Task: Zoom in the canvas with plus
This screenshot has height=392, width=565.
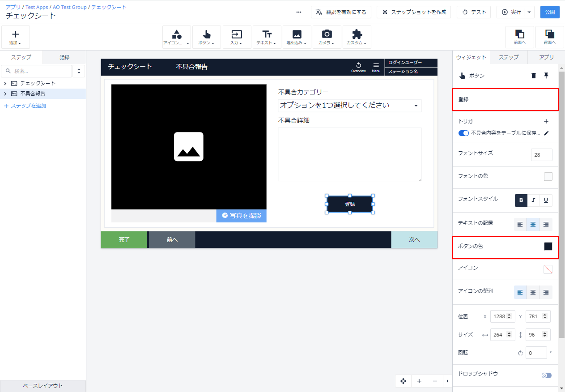Action: (x=419, y=381)
